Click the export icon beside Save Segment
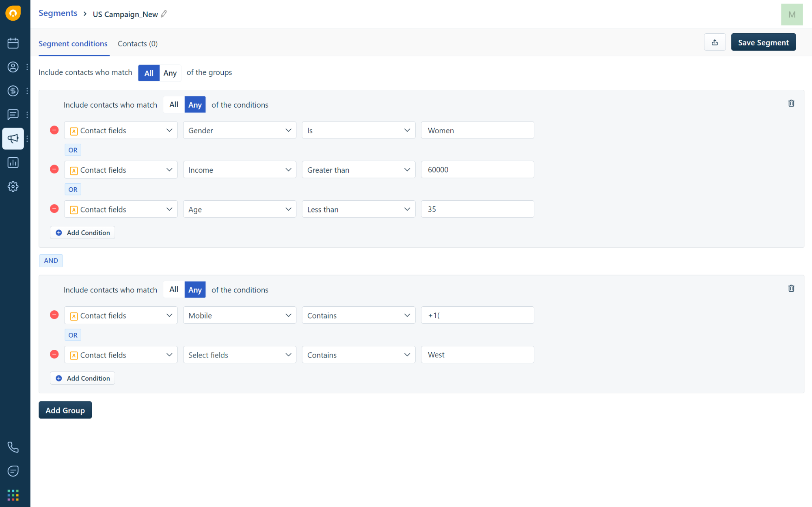Image resolution: width=812 pixels, height=507 pixels. coord(715,42)
